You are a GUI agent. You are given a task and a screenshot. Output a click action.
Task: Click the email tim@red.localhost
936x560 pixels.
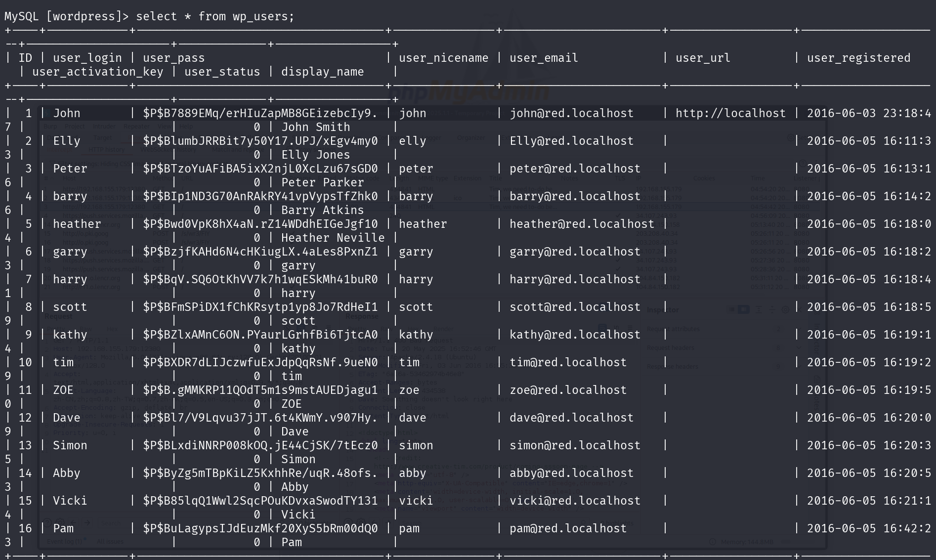tap(568, 362)
